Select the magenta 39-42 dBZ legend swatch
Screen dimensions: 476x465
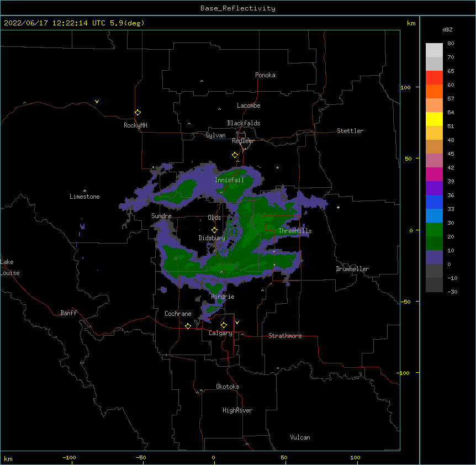tap(434, 174)
